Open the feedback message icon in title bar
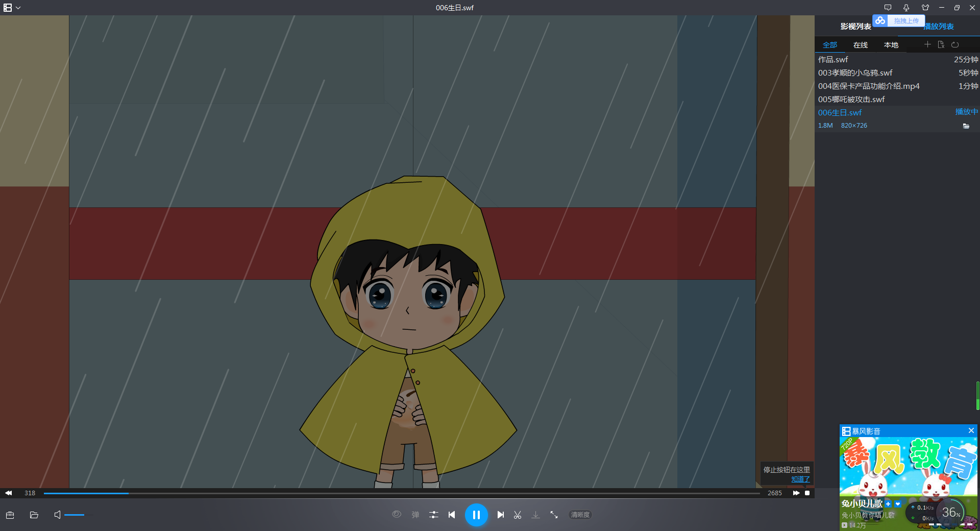 [888, 8]
